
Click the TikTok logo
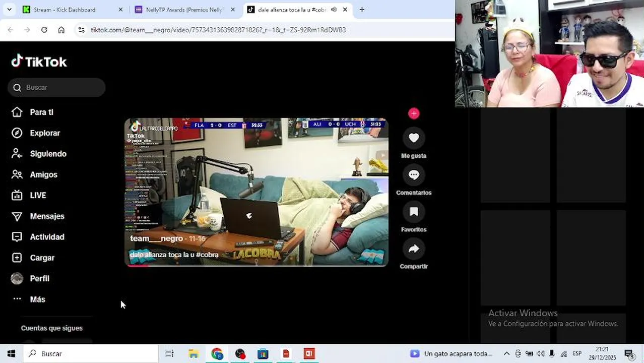39,62
